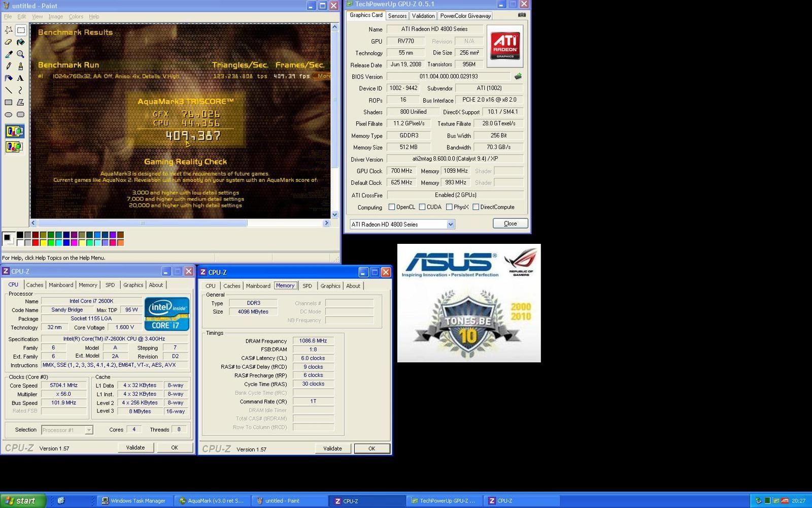The height and width of the screenshot is (508, 812).
Task: Click the Paint canvas scroll-down arrow
Action: [x=334, y=214]
